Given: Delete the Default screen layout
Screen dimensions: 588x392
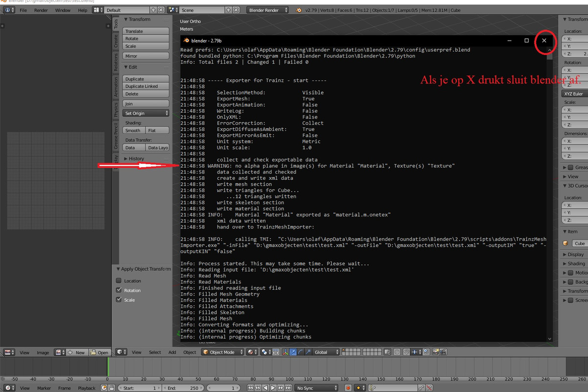Looking at the screenshot, I should click(161, 10).
